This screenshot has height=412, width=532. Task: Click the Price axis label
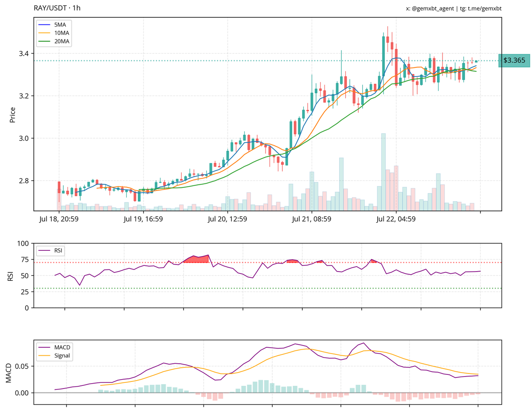click(x=12, y=115)
